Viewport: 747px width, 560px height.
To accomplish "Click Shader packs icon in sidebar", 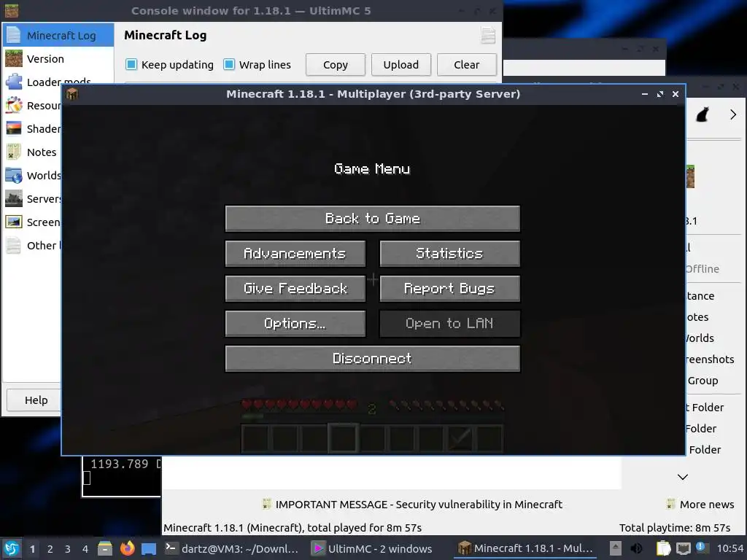I will (14, 128).
